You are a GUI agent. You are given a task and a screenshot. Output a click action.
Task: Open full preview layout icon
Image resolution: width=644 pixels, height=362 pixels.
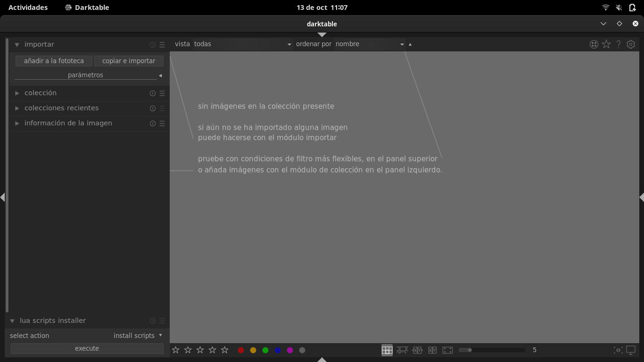pyautogui.click(x=448, y=350)
